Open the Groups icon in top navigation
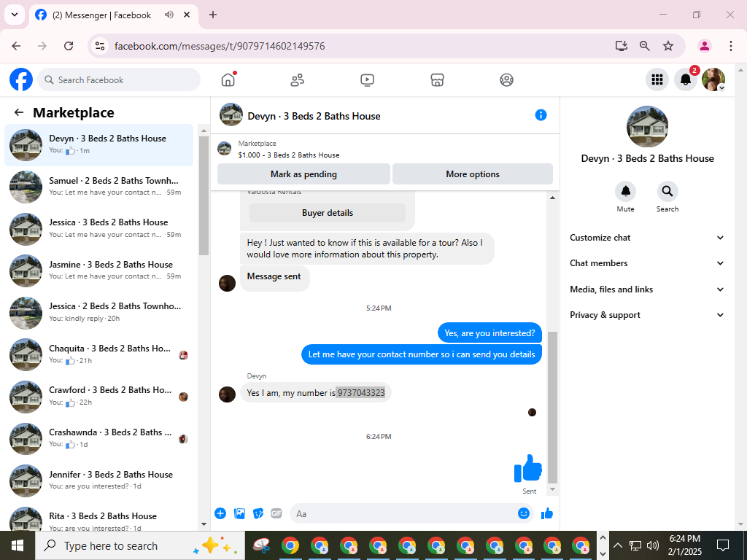 click(506, 80)
